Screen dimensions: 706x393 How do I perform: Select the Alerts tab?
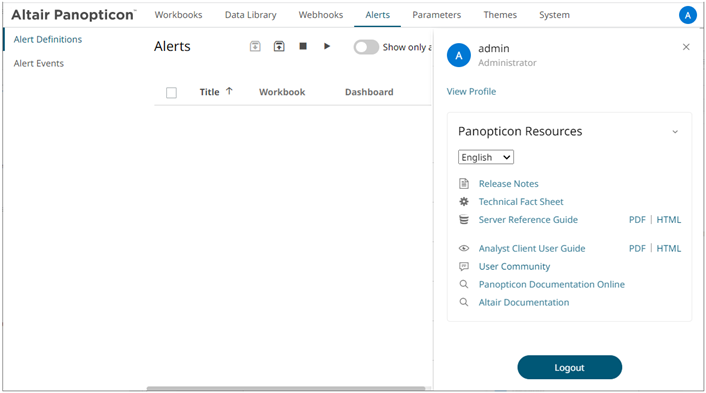377,15
